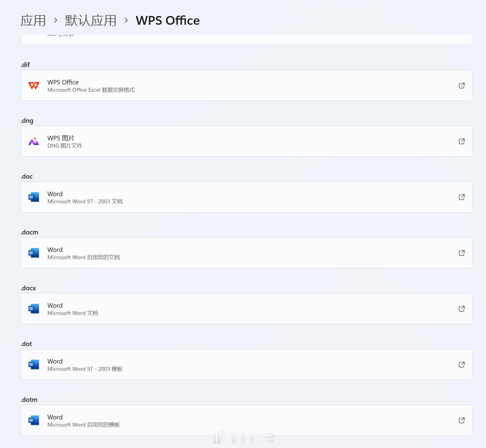Select the Microsoft Word 启用宏的文档 text
This screenshot has width=486, height=448.
84,257
